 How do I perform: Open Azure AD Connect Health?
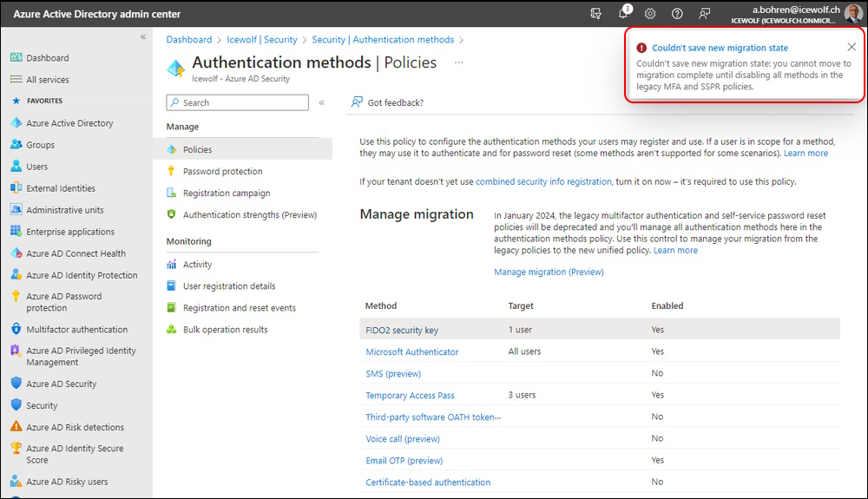76,253
